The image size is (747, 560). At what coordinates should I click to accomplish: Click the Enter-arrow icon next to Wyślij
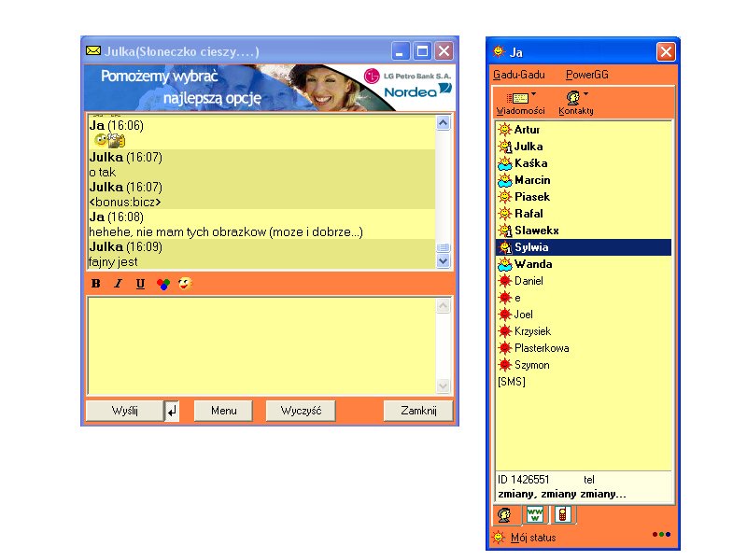point(172,410)
